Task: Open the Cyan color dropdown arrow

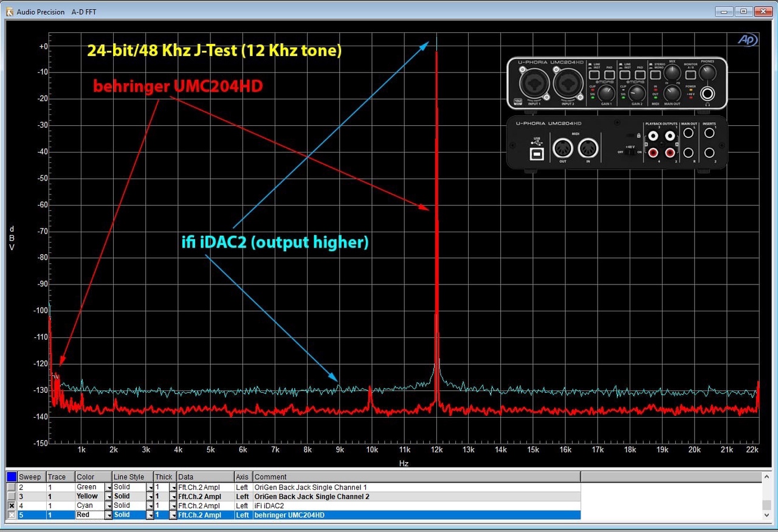Action: click(109, 506)
